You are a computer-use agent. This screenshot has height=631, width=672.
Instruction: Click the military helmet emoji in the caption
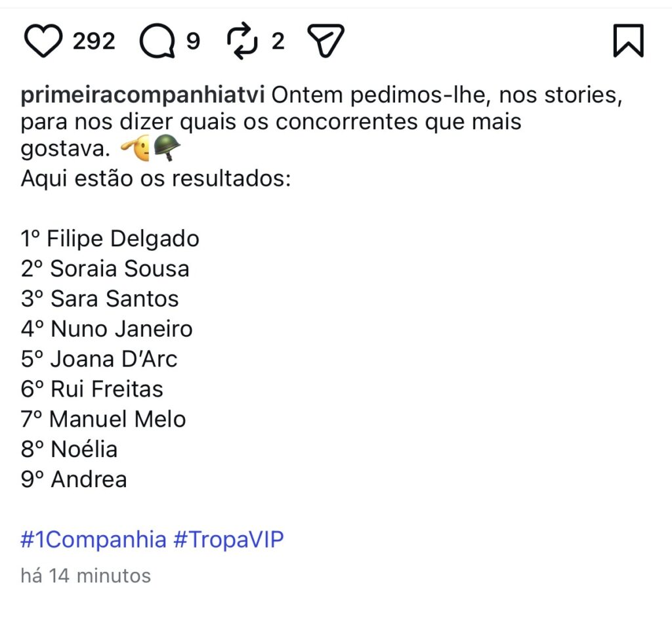[x=167, y=149]
